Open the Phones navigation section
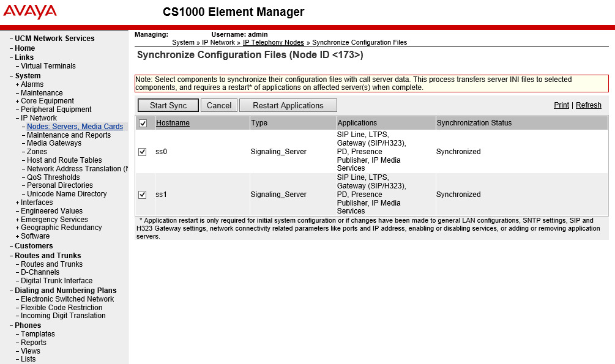615x364 pixels. coord(28,325)
